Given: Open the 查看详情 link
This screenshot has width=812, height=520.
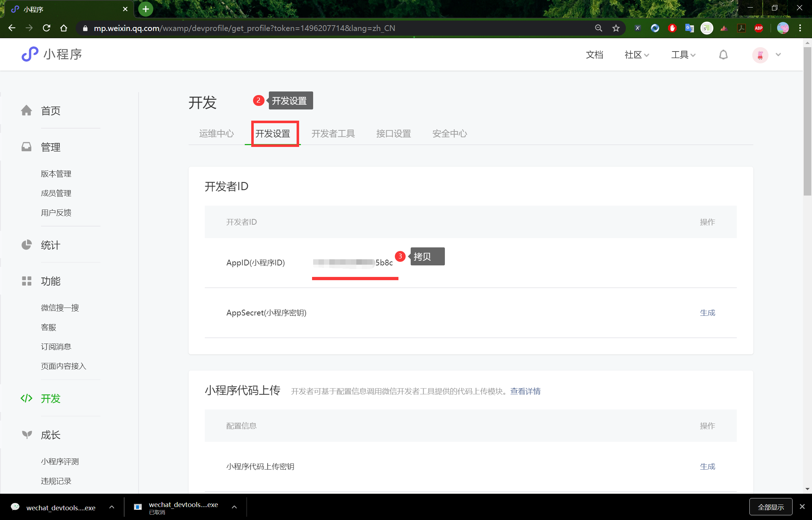Looking at the screenshot, I should coord(525,391).
